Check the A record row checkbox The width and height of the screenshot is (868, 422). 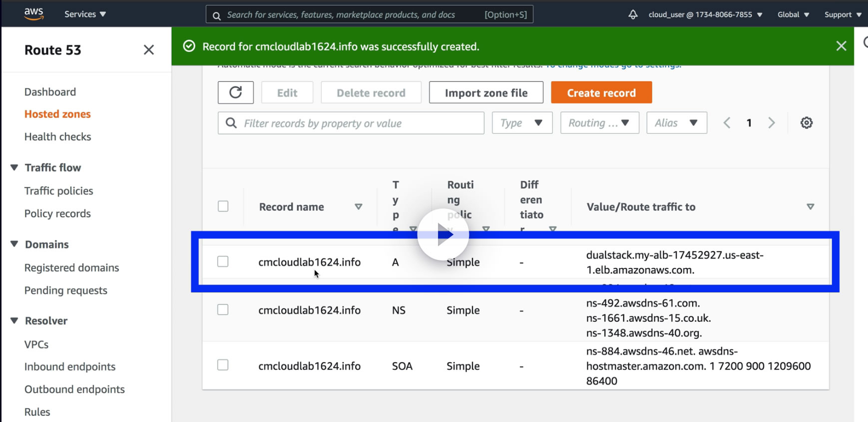(x=223, y=261)
